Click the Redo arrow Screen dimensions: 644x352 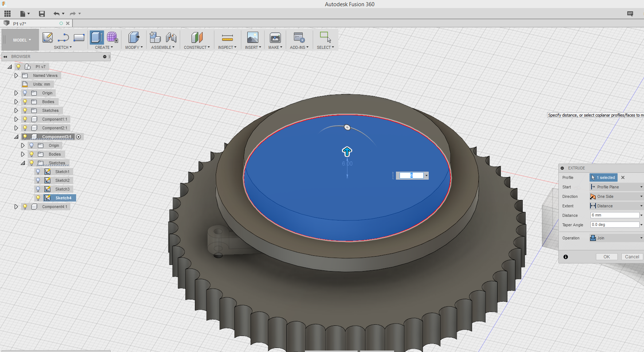pyautogui.click(x=72, y=14)
